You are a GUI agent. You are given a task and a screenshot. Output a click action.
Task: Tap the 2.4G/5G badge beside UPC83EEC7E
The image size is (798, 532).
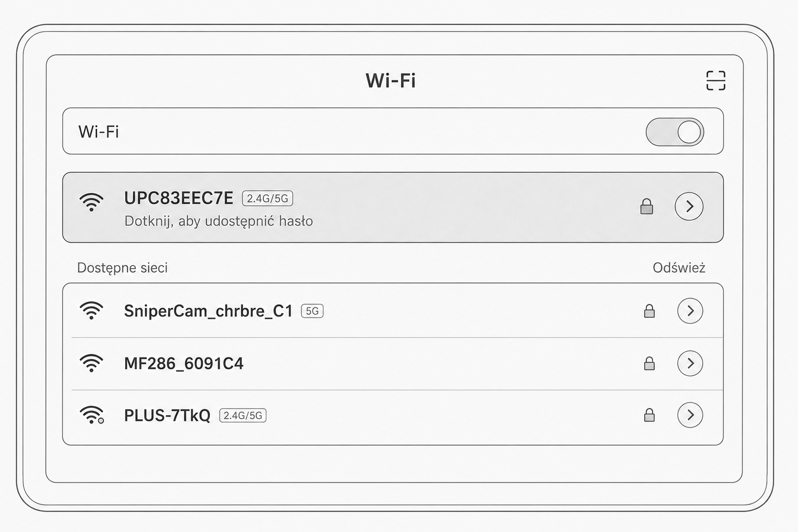268,198
